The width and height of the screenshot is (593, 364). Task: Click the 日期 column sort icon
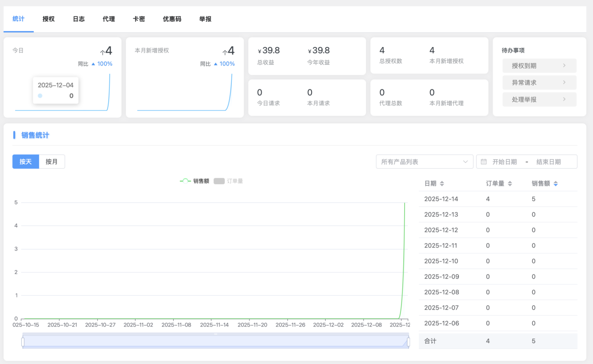[x=442, y=183]
